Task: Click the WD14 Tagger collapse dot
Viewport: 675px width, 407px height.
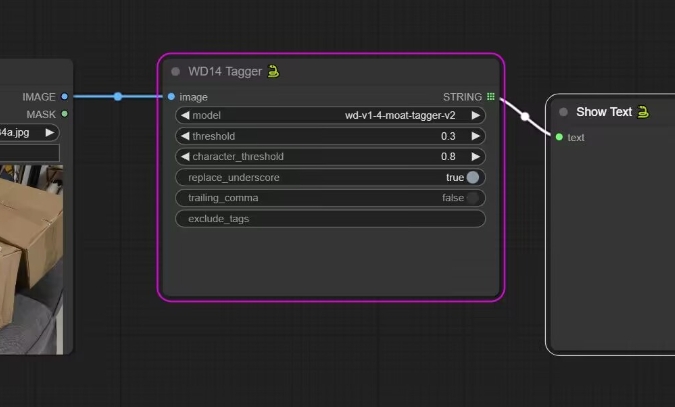Action: click(176, 72)
